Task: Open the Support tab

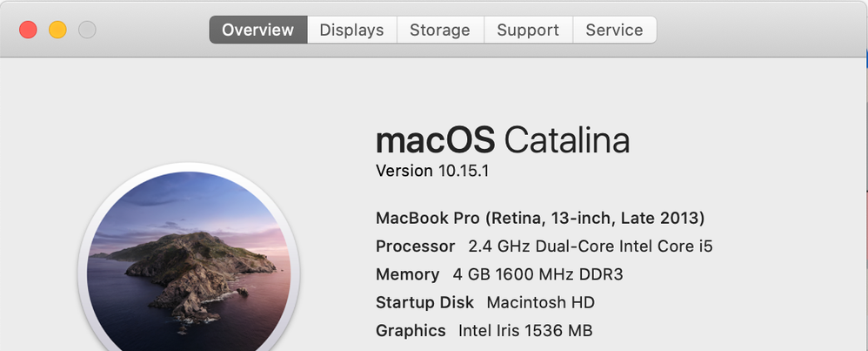Action: (x=528, y=30)
